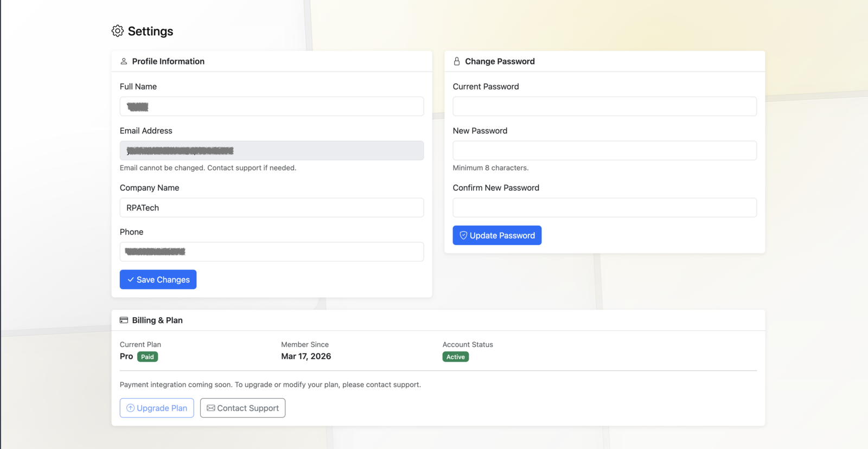Focus the Company Name field containing RPATech
The width and height of the screenshot is (868, 449).
[x=272, y=208]
